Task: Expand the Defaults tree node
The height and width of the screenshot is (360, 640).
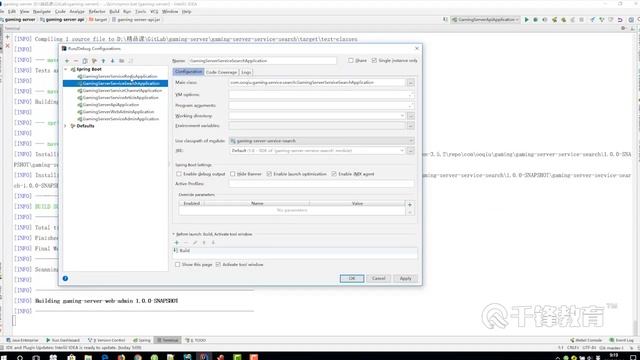Action: click(x=66, y=126)
